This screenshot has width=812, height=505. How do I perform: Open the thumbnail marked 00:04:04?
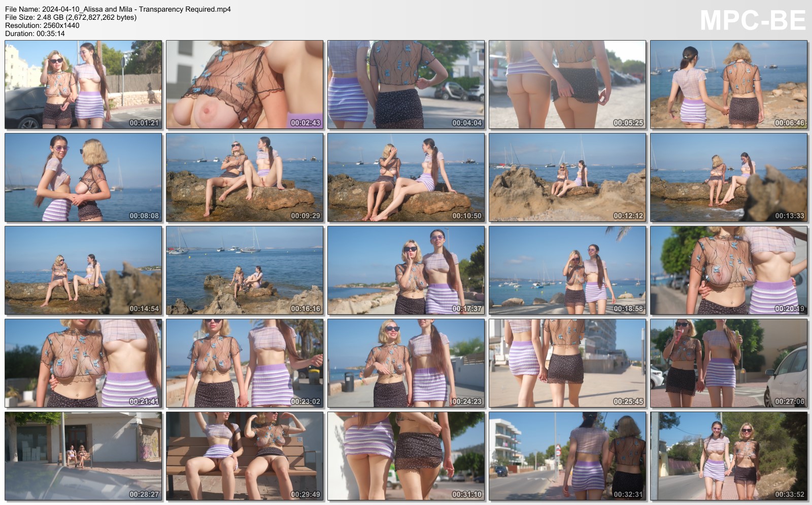(x=406, y=85)
